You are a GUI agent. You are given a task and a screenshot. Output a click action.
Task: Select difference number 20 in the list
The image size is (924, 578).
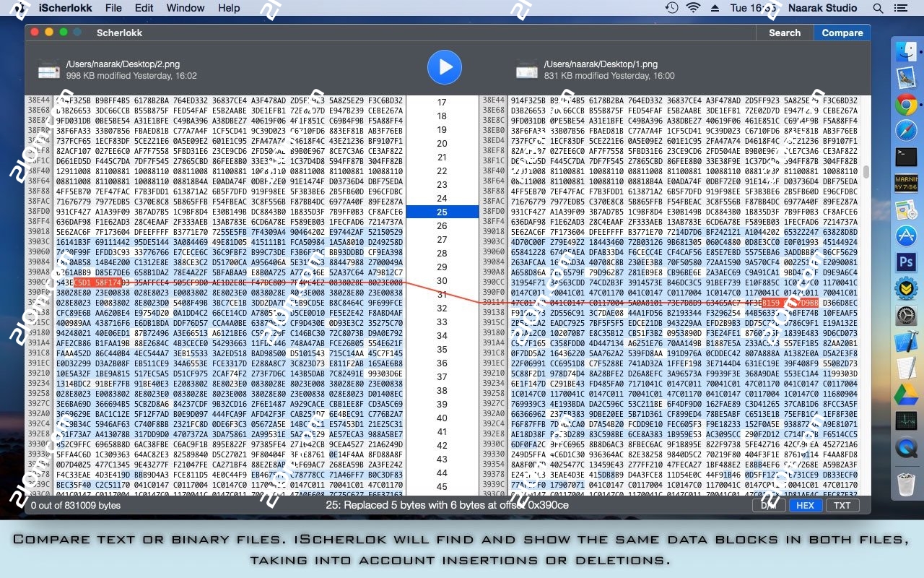[443, 143]
